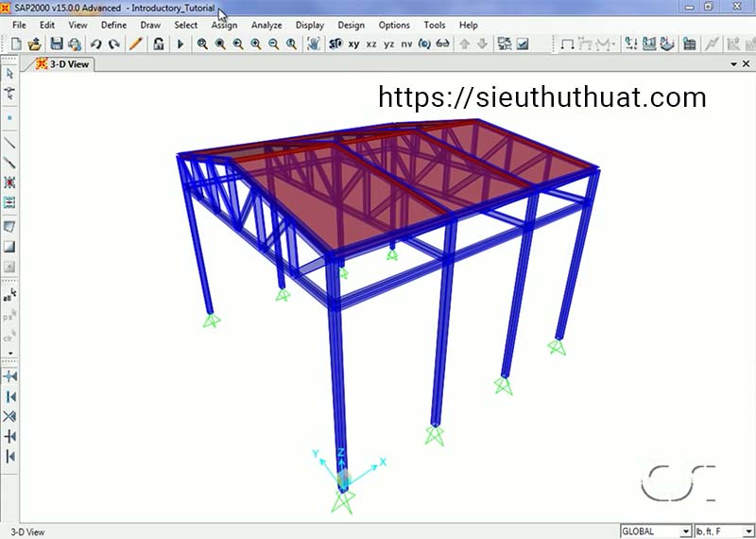
Task: Save the model with the floppy disk icon
Action: tap(57, 44)
